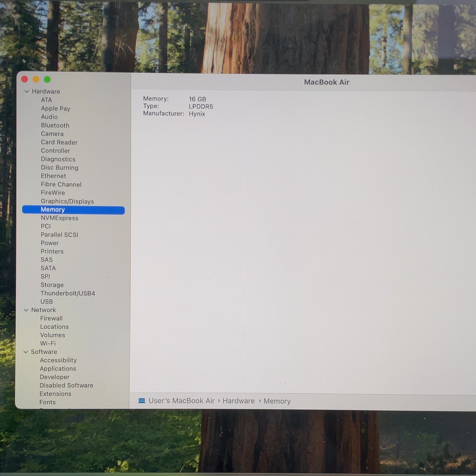Open the USB entry
Image resolution: width=476 pixels, height=476 pixels.
coord(47,301)
